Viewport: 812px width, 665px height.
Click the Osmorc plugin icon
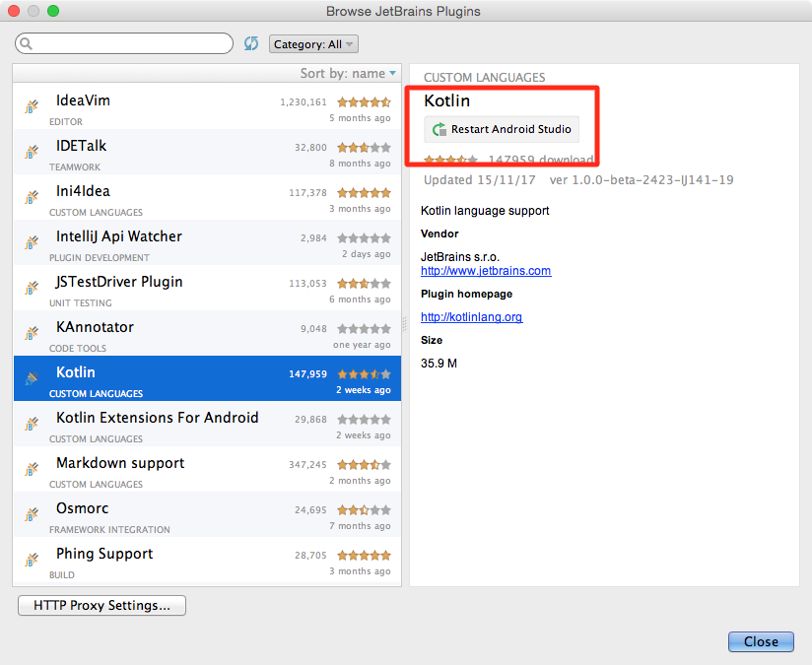point(32,514)
